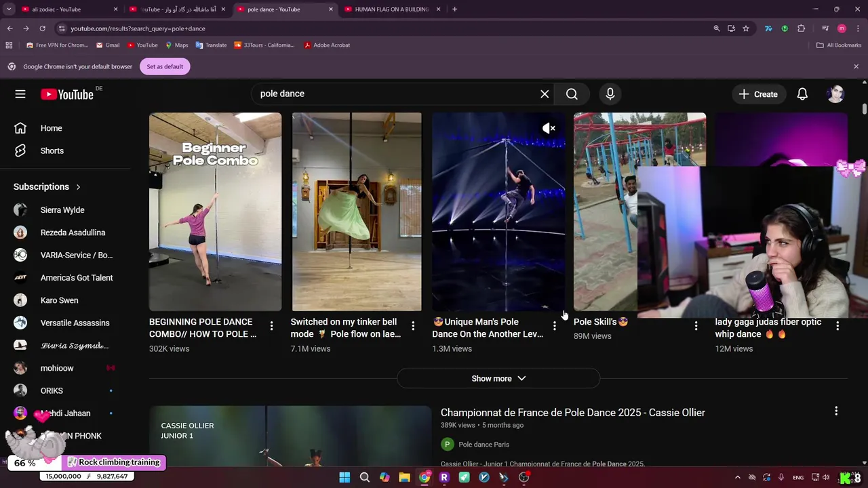868x488 pixels.
Task: Open Championnat de France de Pole Dance video title
Action: (573, 413)
